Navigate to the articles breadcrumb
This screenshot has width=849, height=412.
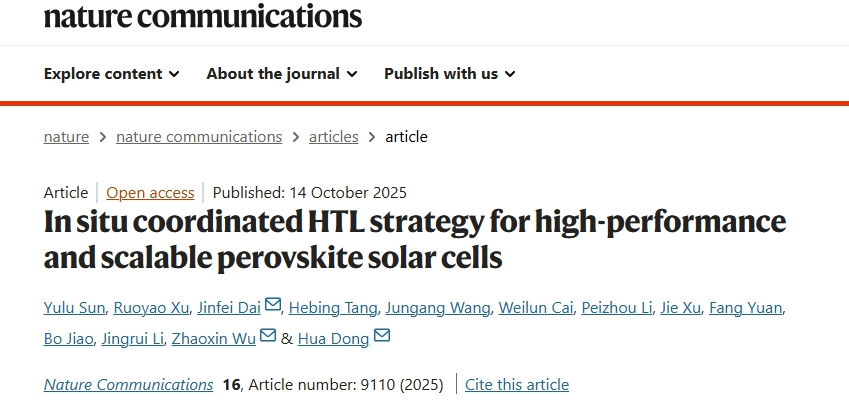[333, 137]
